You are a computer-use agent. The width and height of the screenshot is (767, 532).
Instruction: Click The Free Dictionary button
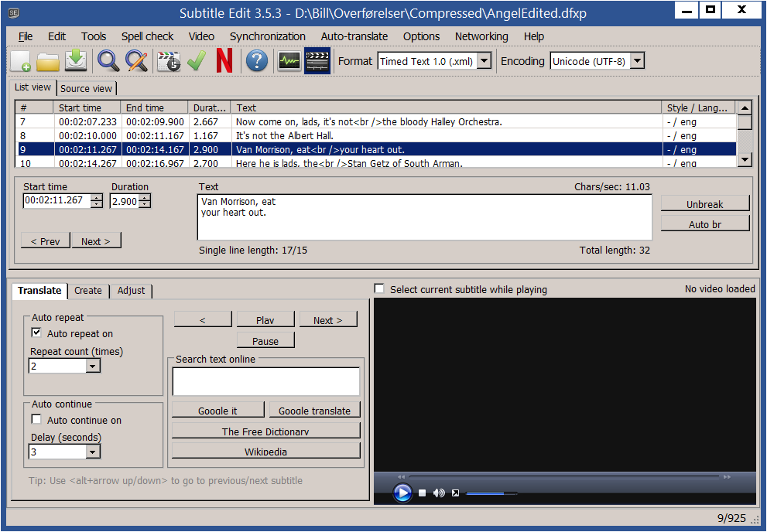click(265, 431)
